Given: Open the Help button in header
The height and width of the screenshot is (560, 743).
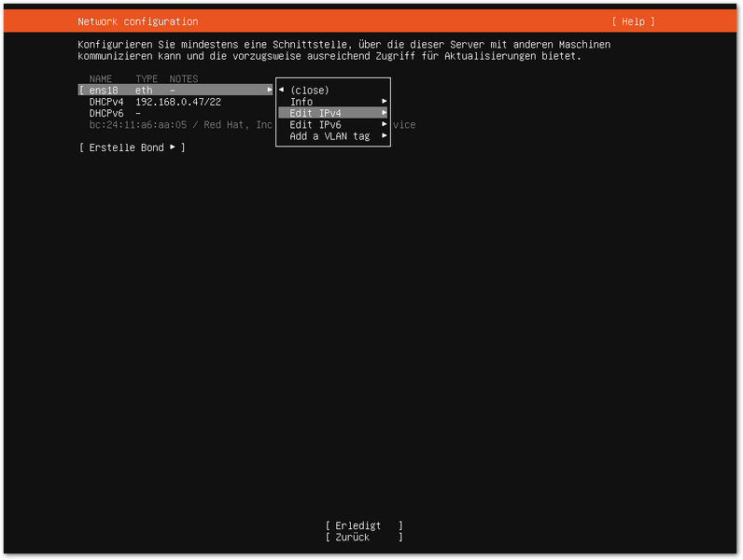Looking at the screenshot, I should tap(633, 21).
